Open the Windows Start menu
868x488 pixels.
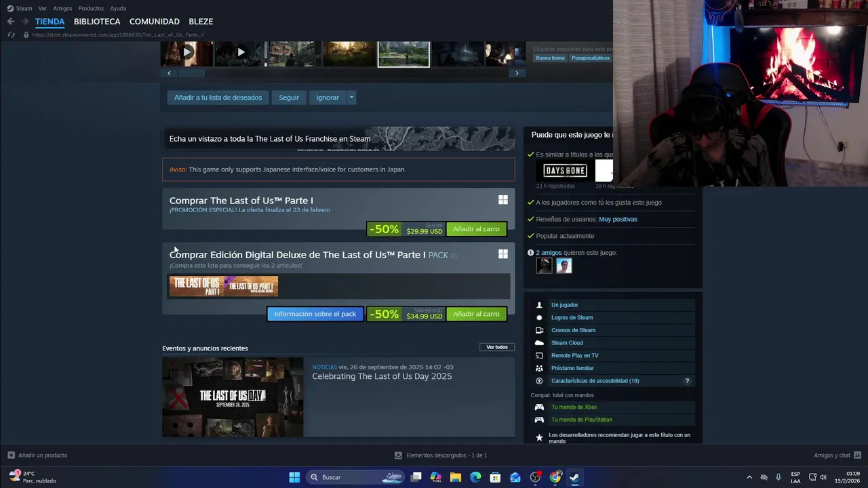pyautogui.click(x=294, y=477)
